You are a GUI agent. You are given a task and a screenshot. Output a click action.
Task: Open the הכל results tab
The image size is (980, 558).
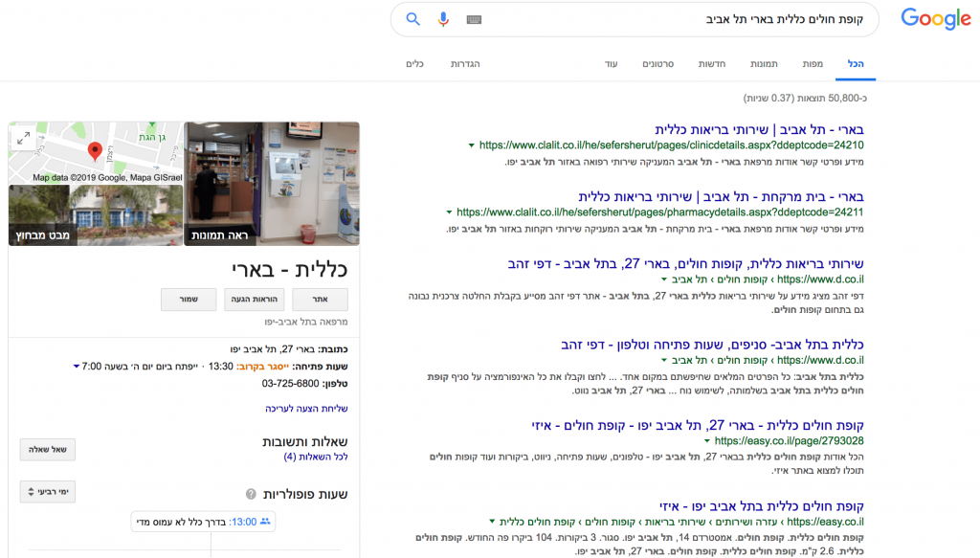tap(856, 64)
